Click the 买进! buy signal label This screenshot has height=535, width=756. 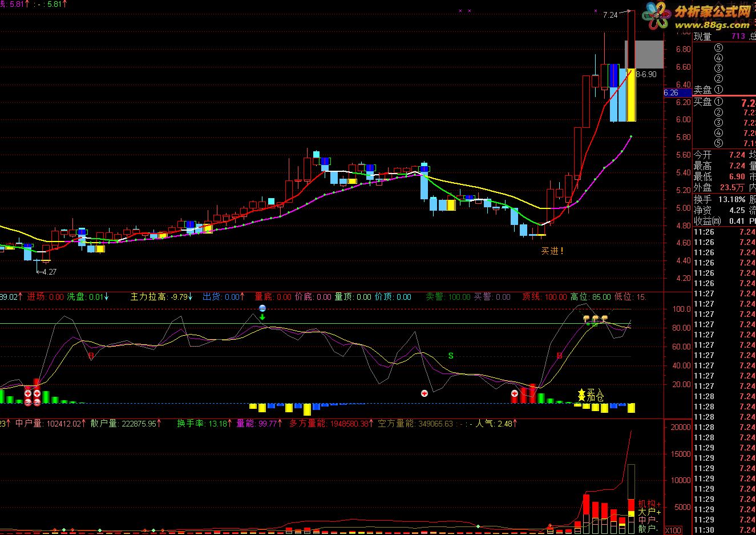[x=552, y=251]
